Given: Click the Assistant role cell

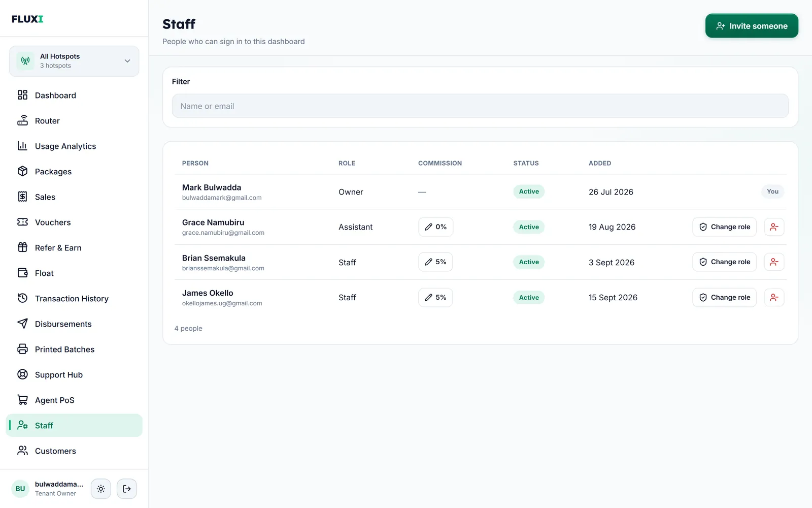Looking at the screenshot, I should pyautogui.click(x=355, y=227).
